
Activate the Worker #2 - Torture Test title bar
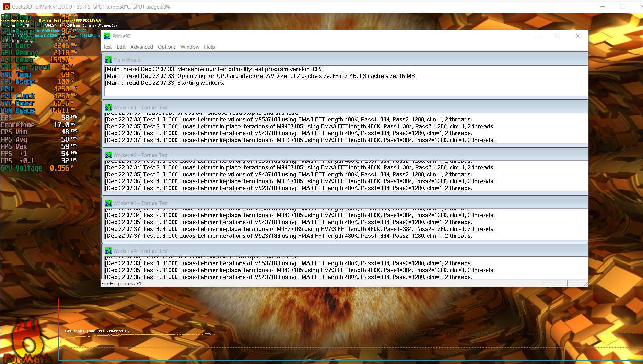[x=344, y=155]
